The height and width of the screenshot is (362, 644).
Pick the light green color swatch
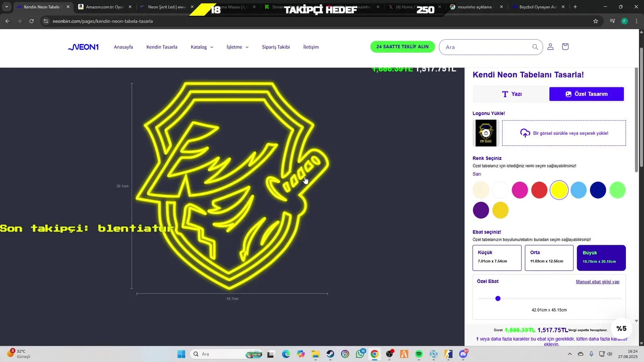click(617, 190)
